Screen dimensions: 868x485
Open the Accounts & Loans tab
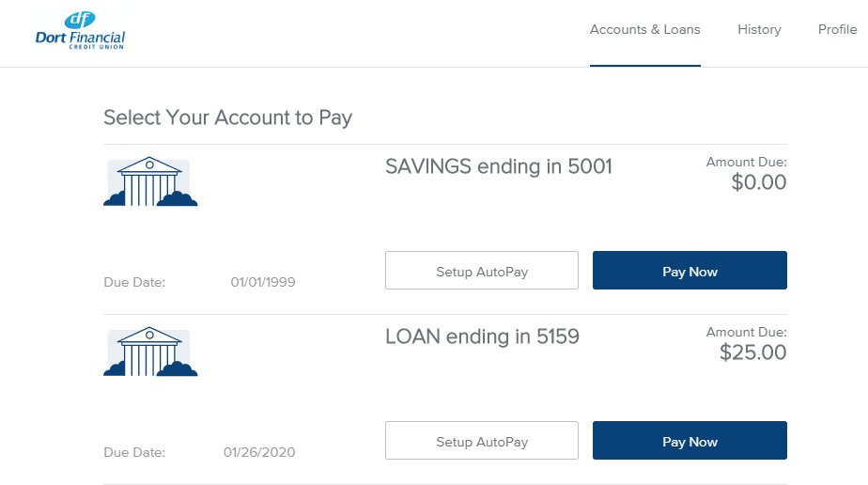coord(644,30)
